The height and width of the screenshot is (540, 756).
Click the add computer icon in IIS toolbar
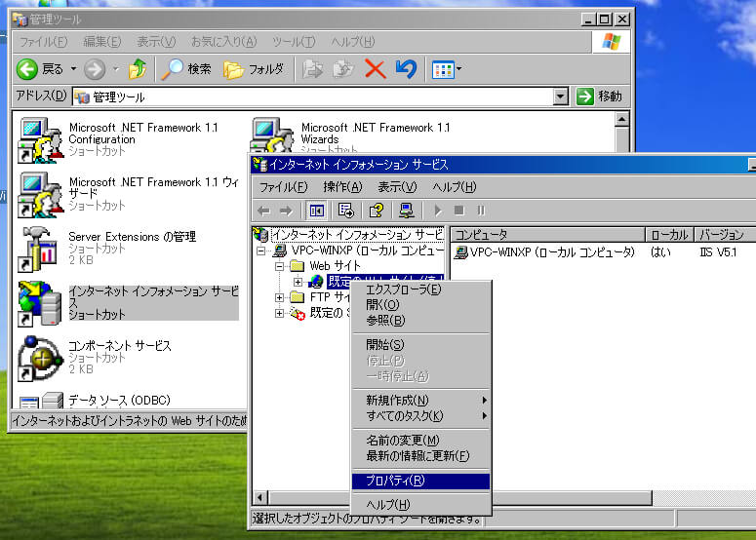tap(406, 211)
